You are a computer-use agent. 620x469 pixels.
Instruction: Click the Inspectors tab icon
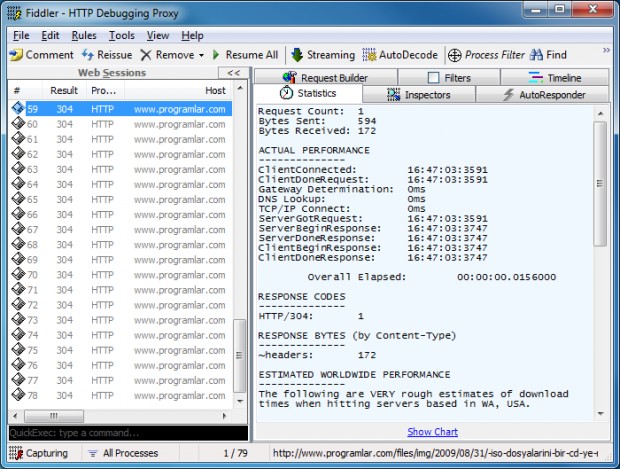pyautogui.click(x=393, y=95)
